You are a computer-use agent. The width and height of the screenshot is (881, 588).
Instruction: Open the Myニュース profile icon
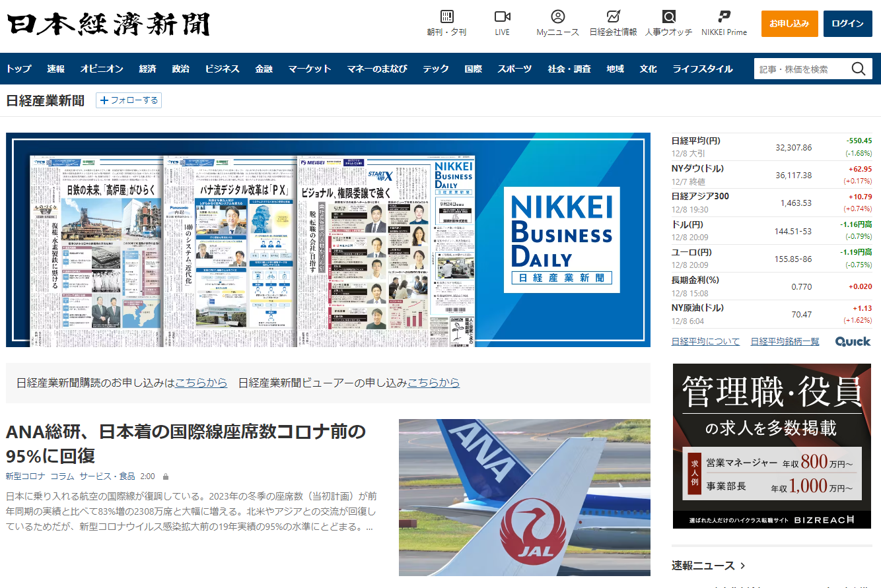pyautogui.click(x=557, y=17)
